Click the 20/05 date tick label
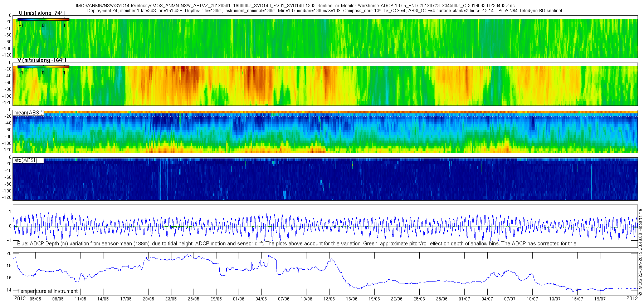The image size is (644, 304). point(148,299)
